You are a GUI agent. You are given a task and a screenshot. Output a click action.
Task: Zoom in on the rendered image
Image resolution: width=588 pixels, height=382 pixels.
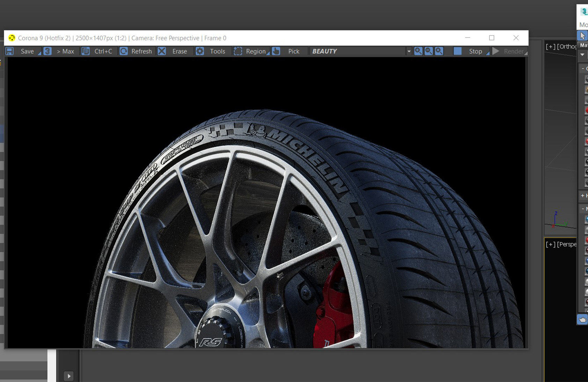point(418,51)
